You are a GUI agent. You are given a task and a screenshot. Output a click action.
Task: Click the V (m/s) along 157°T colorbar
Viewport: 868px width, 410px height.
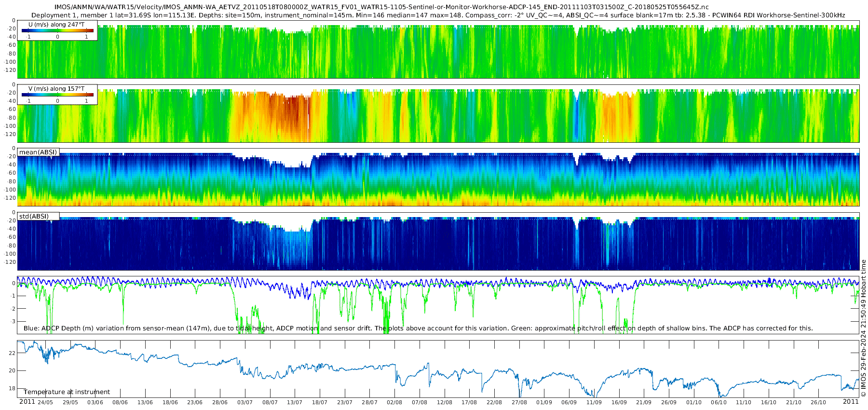pos(57,95)
